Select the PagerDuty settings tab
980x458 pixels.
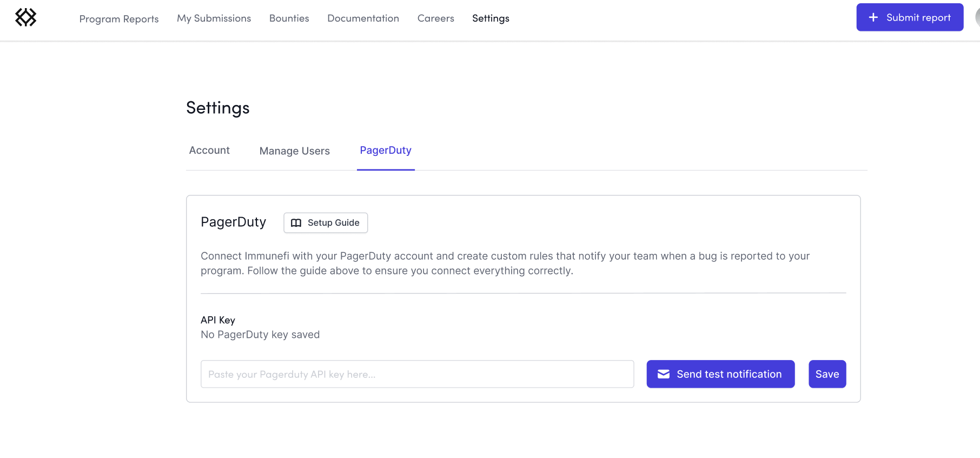point(386,151)
